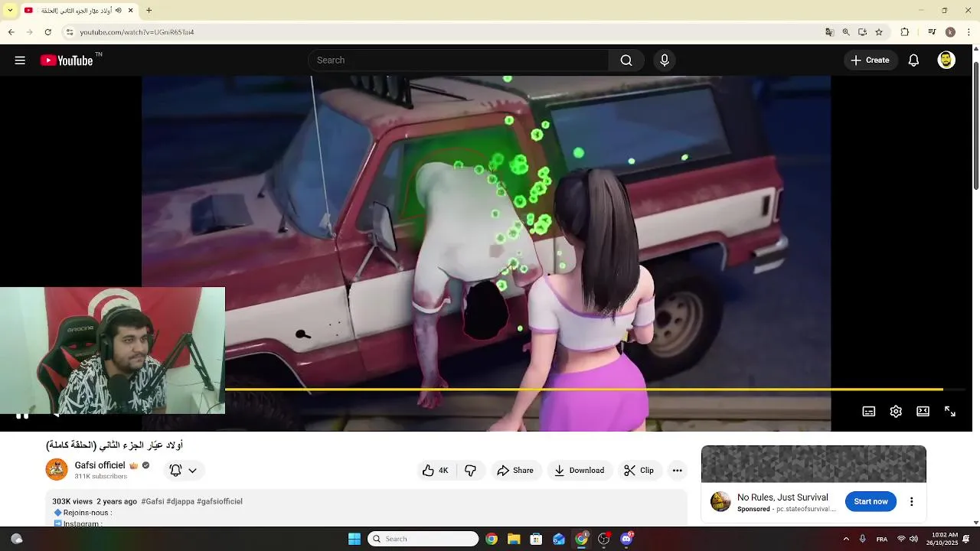Click the Create button in YouTube header
The image size is (980, 551).
click(871, 60)
